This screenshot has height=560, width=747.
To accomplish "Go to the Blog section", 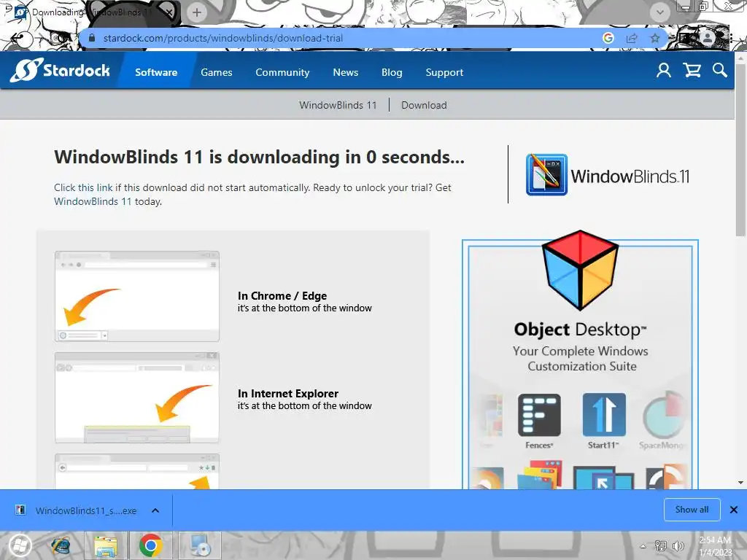I will tap(392, 72).
